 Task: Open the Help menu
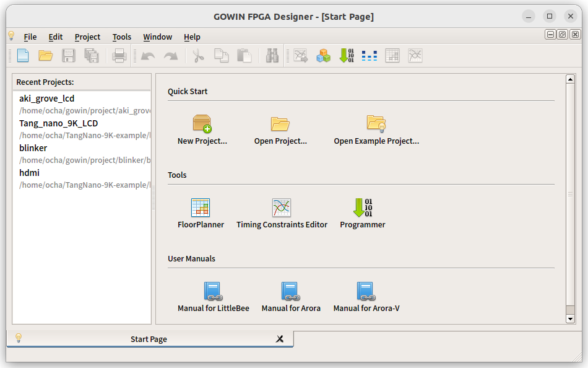click(x=192, y=37)
